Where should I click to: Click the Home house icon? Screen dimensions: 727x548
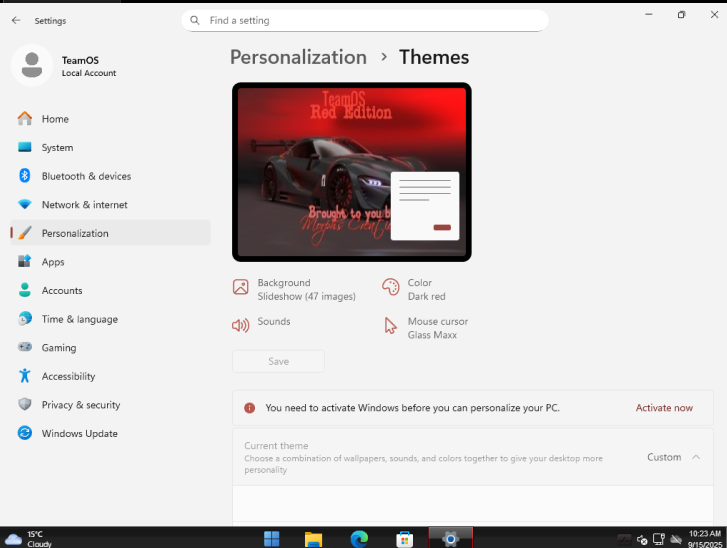click(x=25, y=119)
